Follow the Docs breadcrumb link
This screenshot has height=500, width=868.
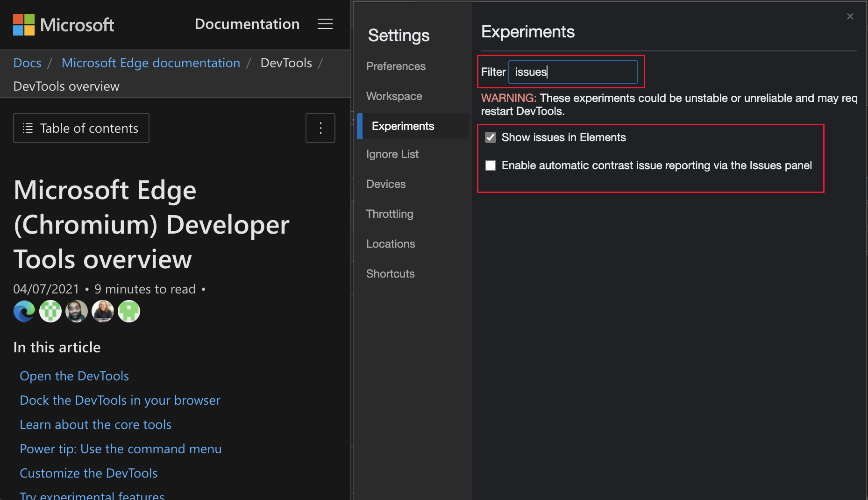[x=27, y=63]
